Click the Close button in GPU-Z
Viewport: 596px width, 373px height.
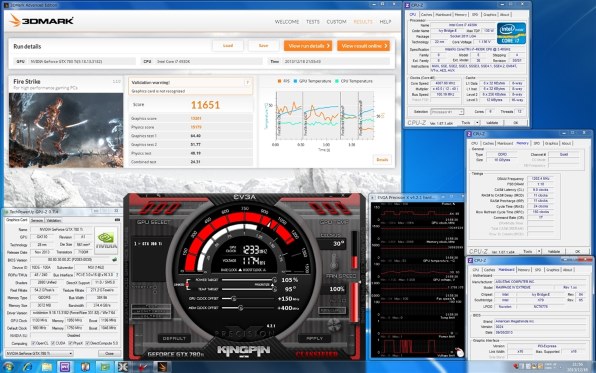109,353
